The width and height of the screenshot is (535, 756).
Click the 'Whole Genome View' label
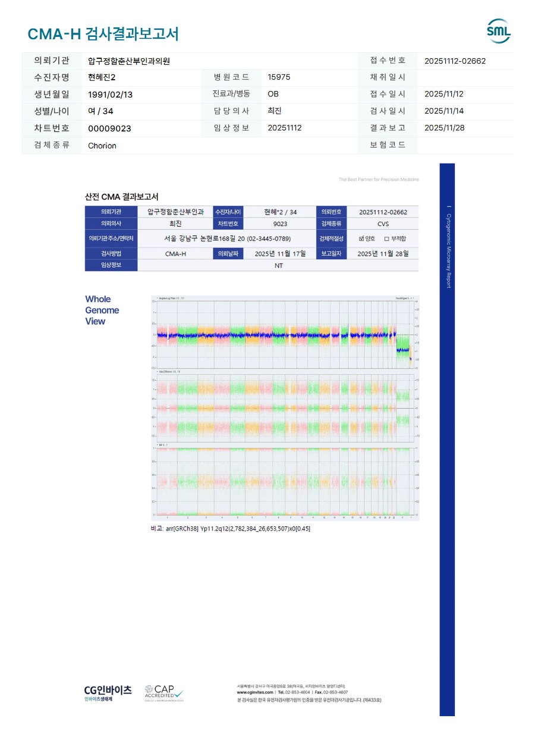pos(102,310)
